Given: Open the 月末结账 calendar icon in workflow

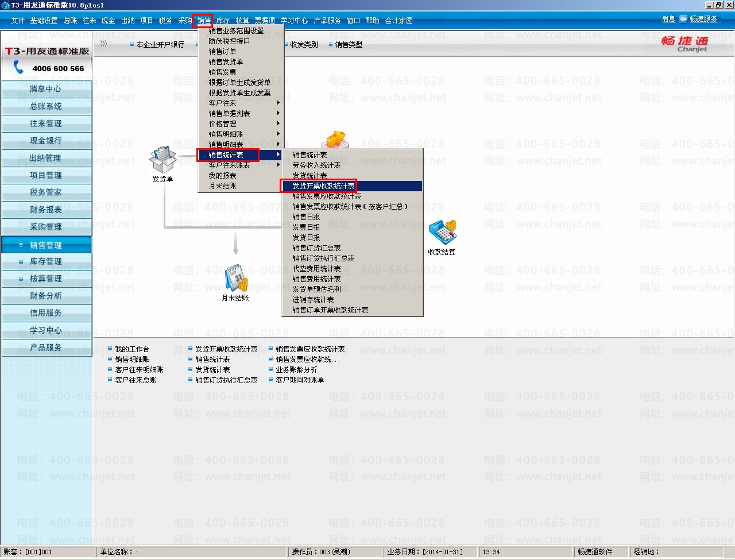Looking at the screenshot, I should coord(235,279).
